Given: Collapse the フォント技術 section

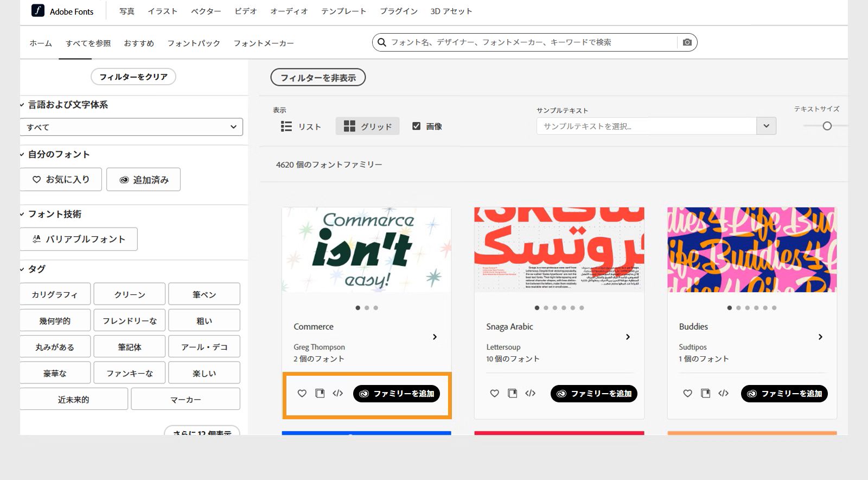Looking at the screenshot, I should coord(22,214).
